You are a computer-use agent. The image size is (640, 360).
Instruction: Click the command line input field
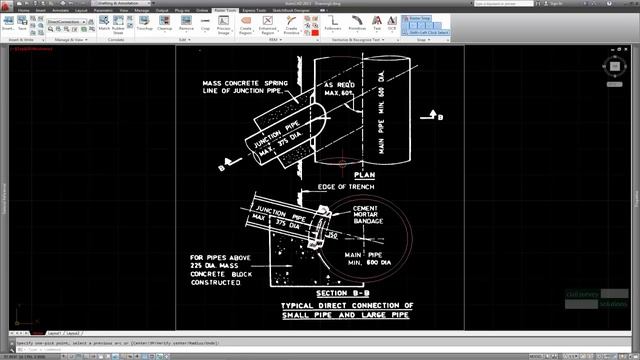[x=322, y=349]
